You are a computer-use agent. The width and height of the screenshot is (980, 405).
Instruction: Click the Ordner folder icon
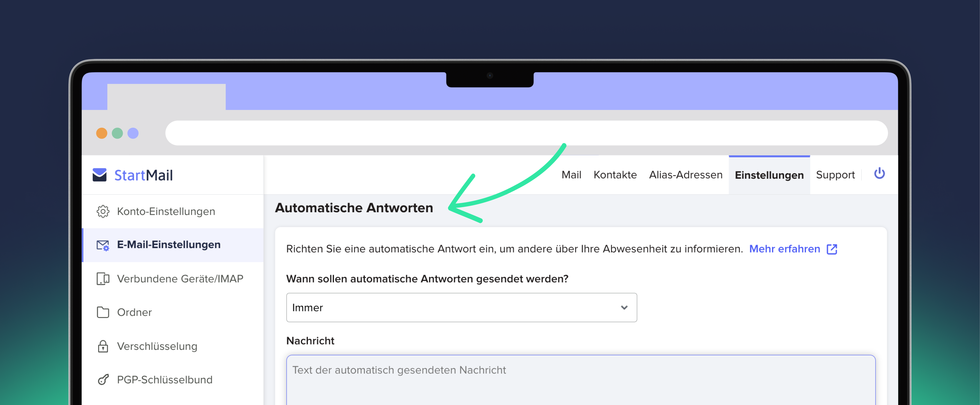(103, 312)
